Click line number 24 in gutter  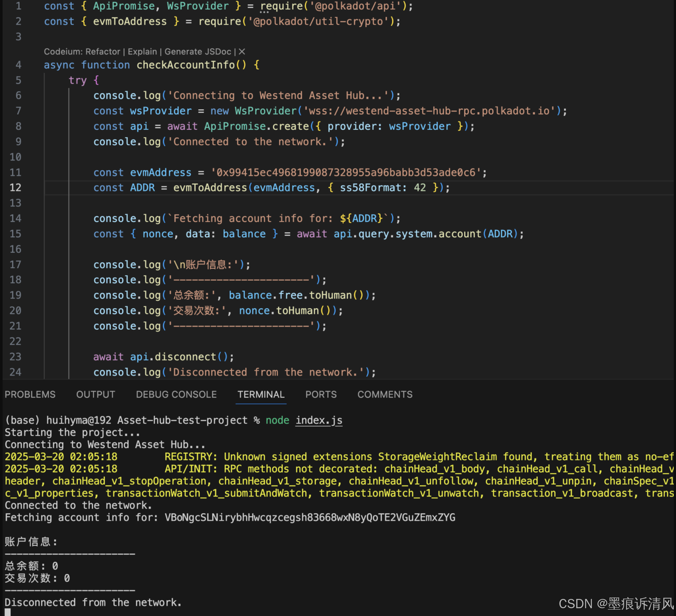pyautogui.click(x=15, y=372)
